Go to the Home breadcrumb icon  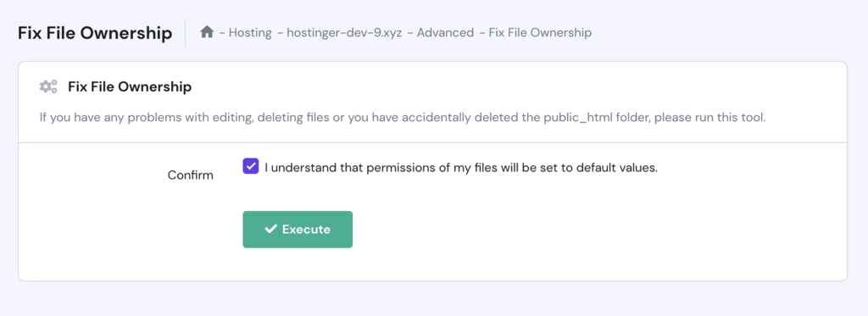[x=207, y=32]
